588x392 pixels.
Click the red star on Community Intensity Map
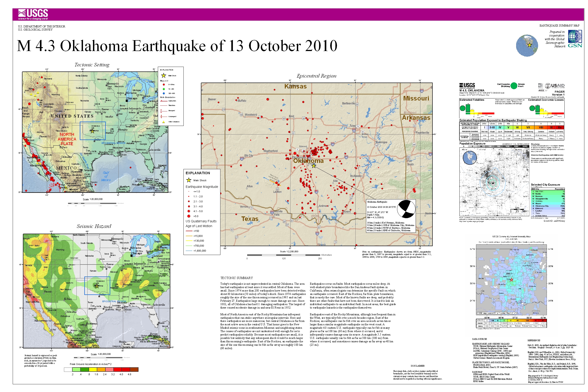511,279
